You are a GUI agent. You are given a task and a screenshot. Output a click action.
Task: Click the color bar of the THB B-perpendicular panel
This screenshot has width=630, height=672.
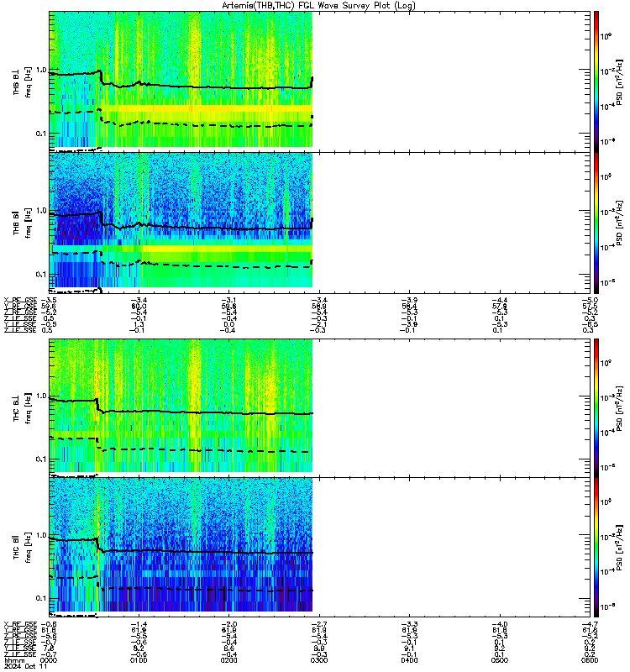(596, 81)
